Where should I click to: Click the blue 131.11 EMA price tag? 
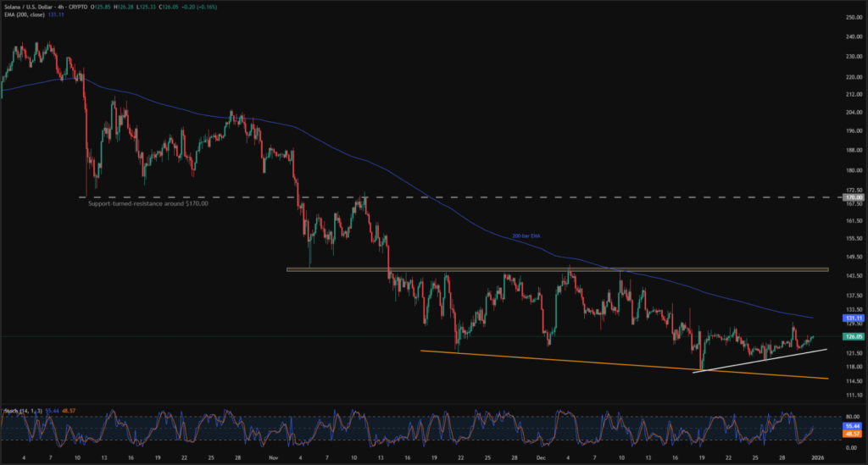coord(853,318)
